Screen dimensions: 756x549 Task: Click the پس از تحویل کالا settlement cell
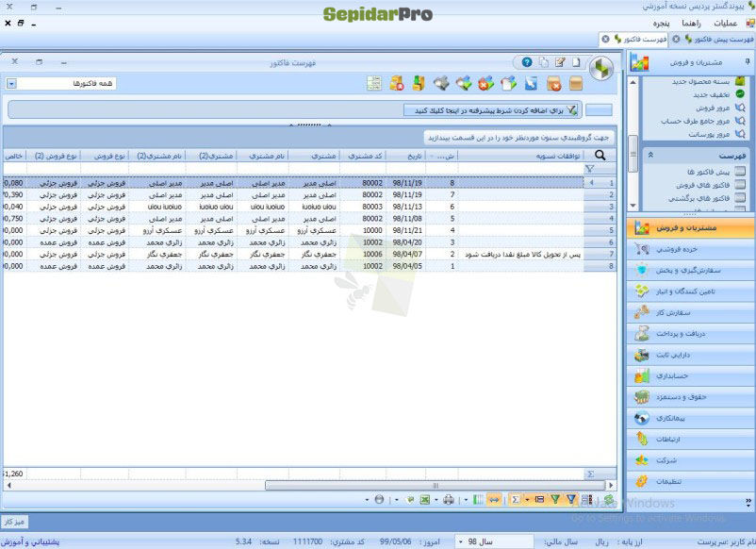(520, 254)
